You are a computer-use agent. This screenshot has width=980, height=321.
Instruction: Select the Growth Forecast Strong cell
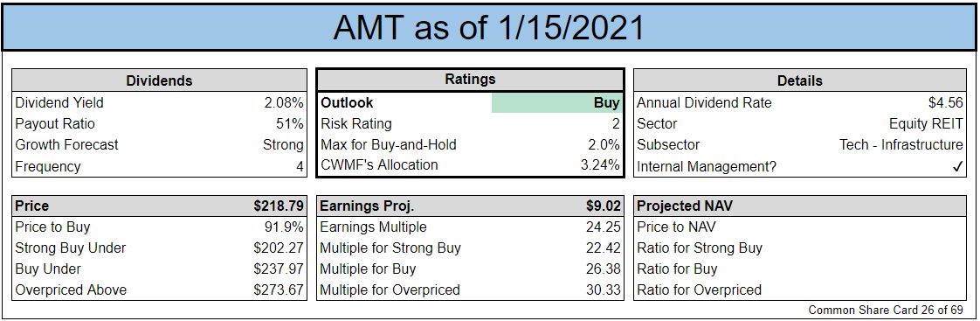click(283, 144)
